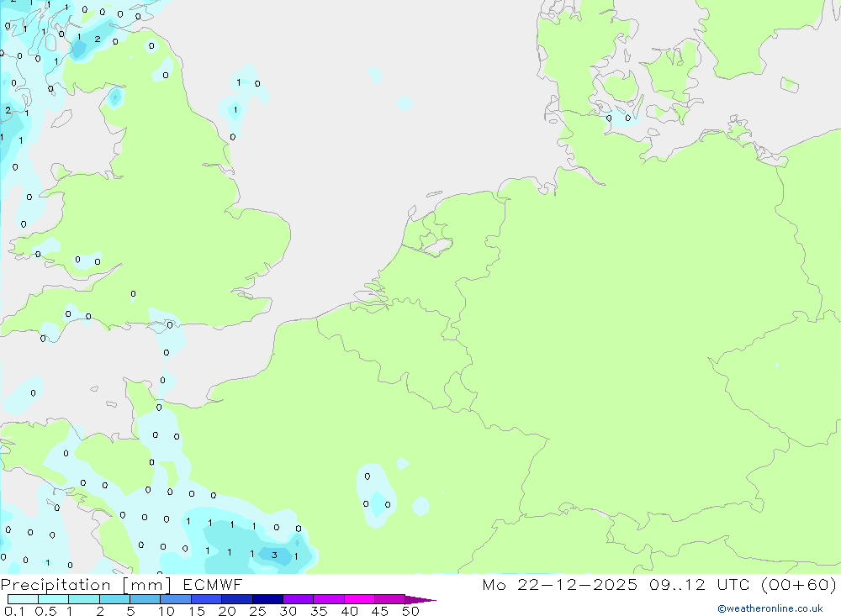The width and height of the screenshot is (841, 616).
Task: Select the 0.5–1 mm legend color box
Action: (x=54, y=599)
